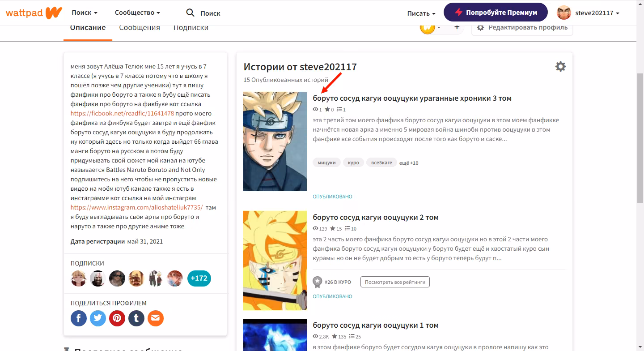Share profile on Facebook
Viewport: 644px width, 351px height.
pos(79,318)
